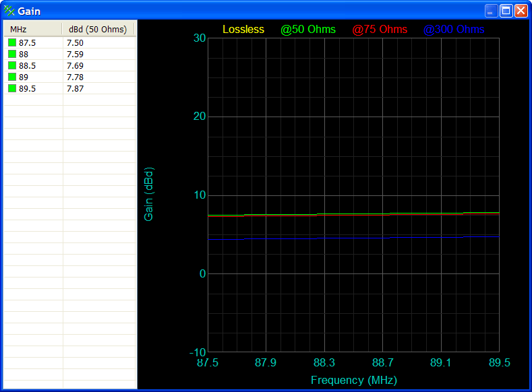Click the 89.1 x-axis tick label
The image size is (532, 392).
(441, 362)
